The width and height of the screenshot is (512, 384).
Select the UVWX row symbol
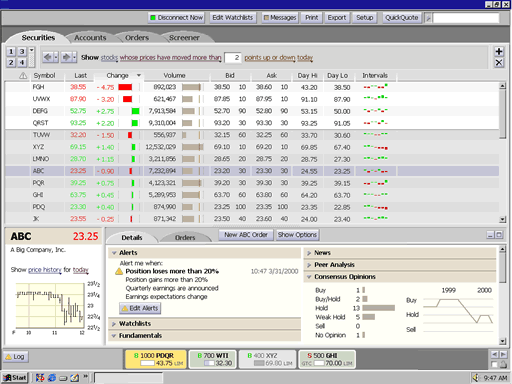click(41, 99)
